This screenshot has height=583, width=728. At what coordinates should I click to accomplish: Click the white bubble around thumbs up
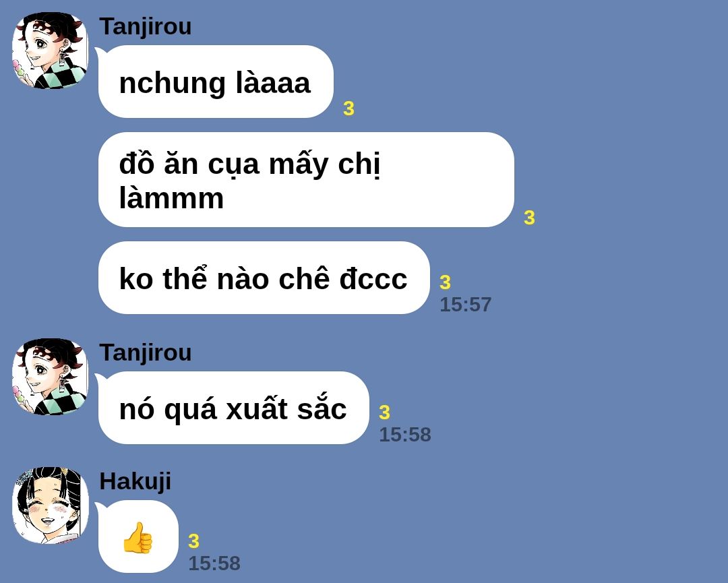(138, 536)
